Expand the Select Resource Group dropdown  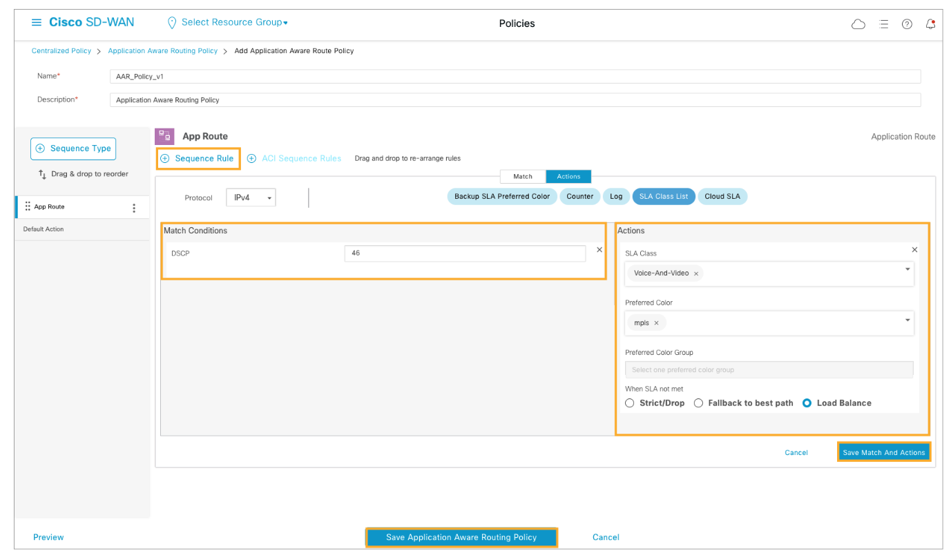[235, 23]
